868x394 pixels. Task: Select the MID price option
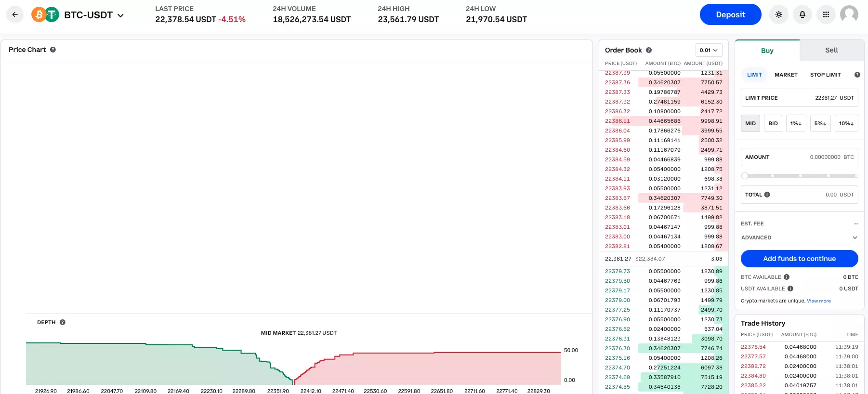click(x=750, y=123)
